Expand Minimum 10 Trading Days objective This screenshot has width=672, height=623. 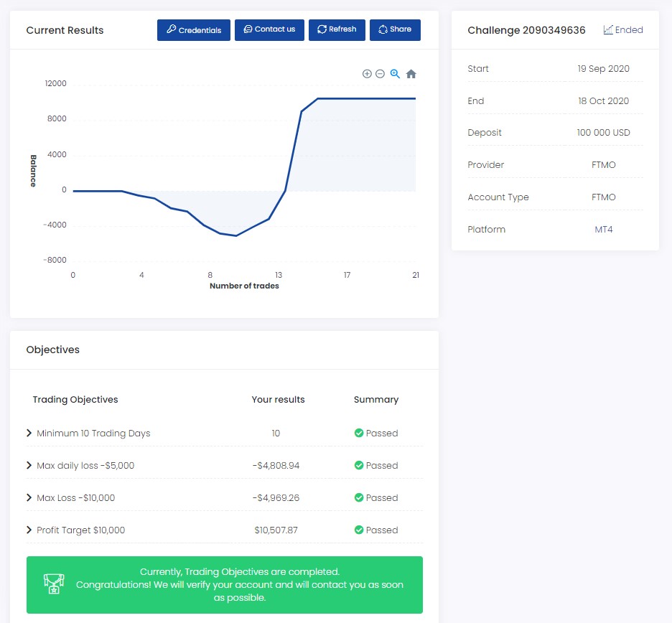coord(29,434)
